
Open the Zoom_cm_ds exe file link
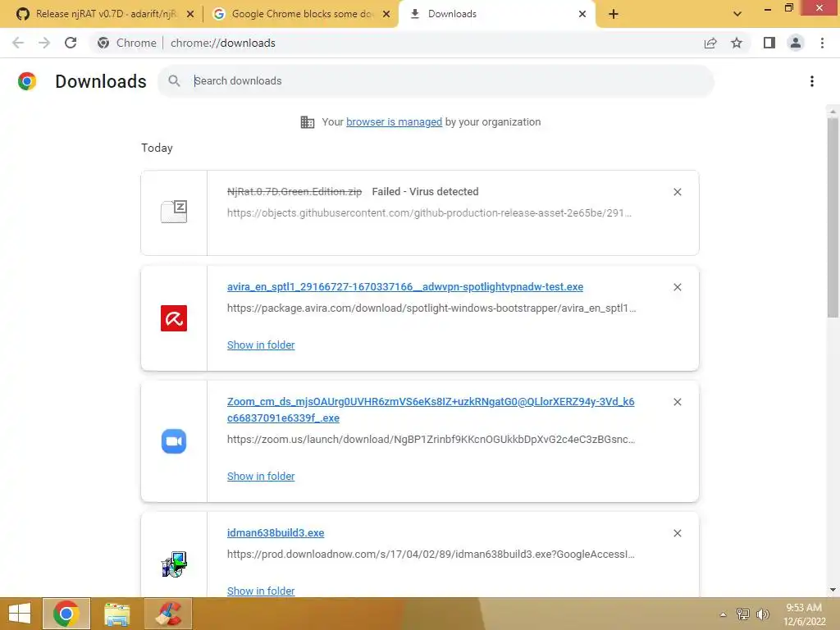click(431, 410)
